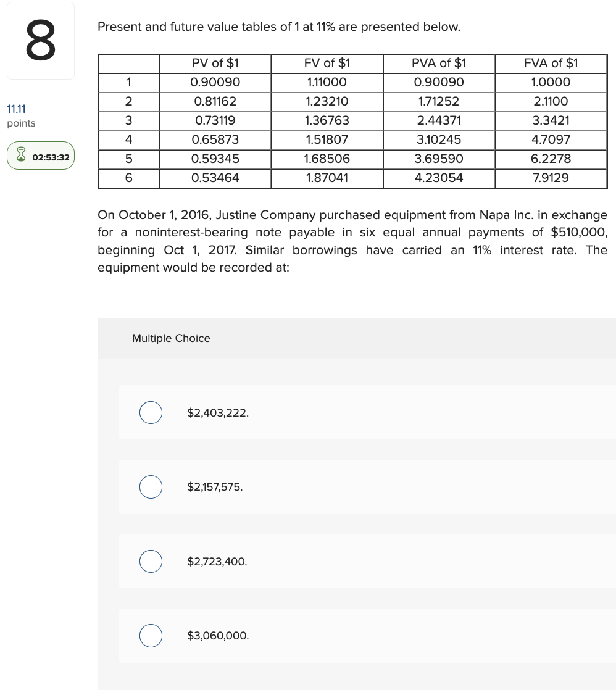This screenshot has width=616, height=690.
Task: Click table cell containing 4.23054
Action: (x=439, y=178)
